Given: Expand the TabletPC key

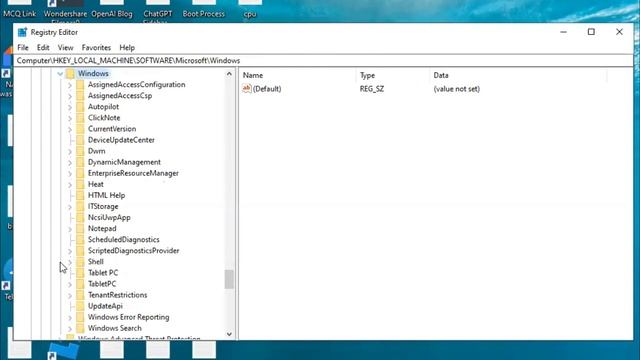Looking at the screenshot, I should [70, 284].
